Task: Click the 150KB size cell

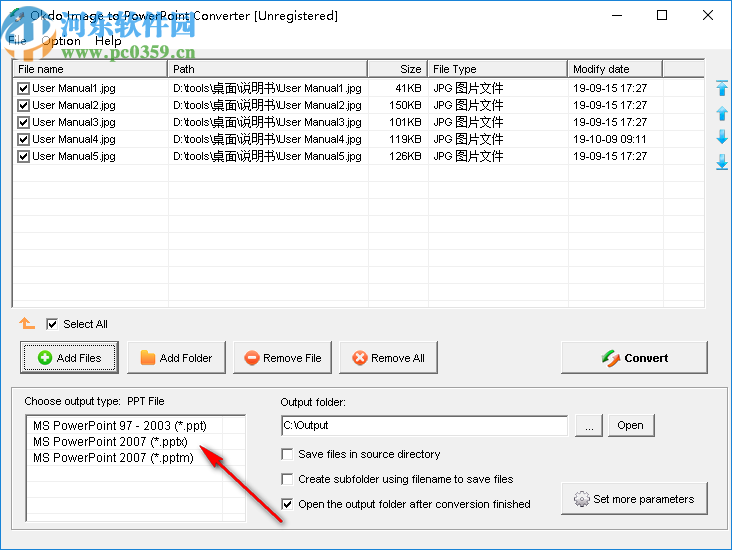Action: [x=405, y=105]
